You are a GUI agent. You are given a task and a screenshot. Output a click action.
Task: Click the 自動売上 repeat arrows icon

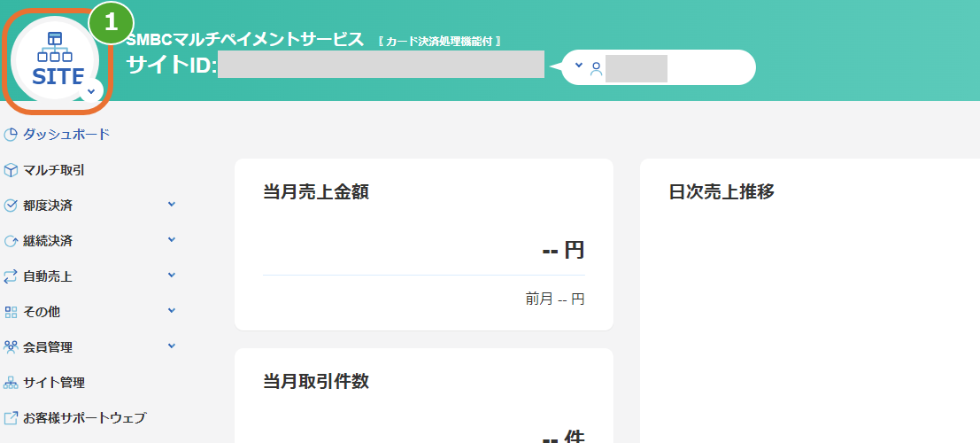coord(10,276)
